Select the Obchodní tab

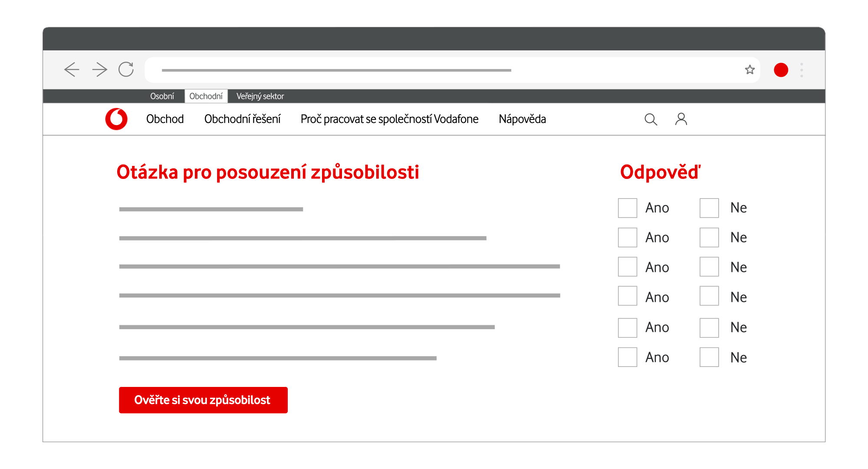pos(206,96)
